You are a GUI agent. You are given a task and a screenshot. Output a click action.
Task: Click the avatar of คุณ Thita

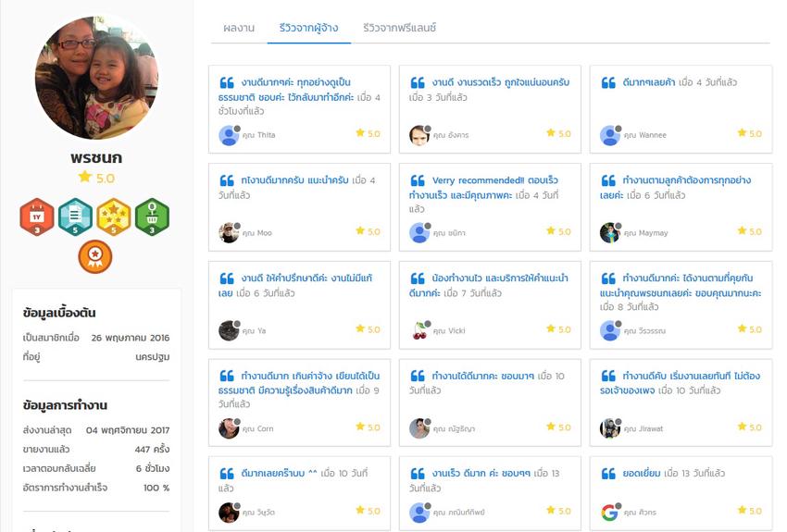pyautogui.click(x=229, y=135)
